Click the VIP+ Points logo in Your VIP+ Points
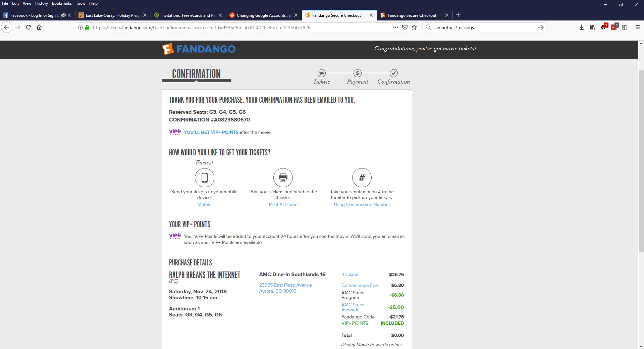This screenshot has height=349, width=644. (x=175, y=236)
